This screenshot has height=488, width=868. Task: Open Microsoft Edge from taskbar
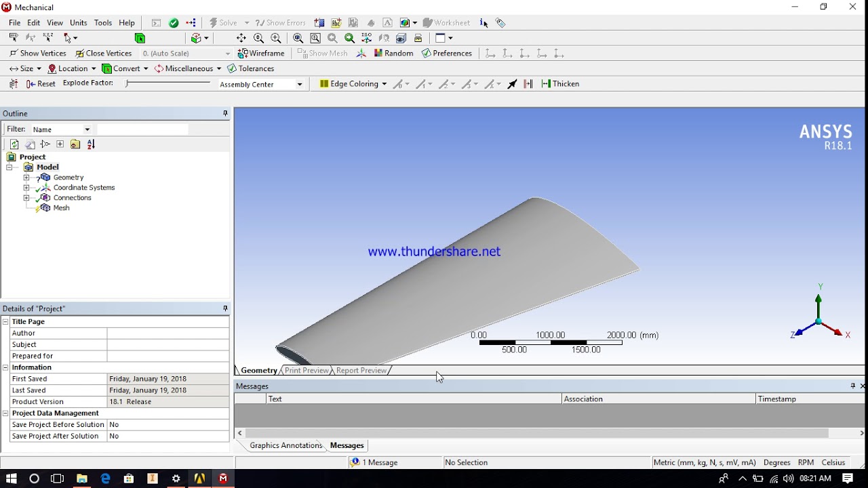tap(105, 479)
